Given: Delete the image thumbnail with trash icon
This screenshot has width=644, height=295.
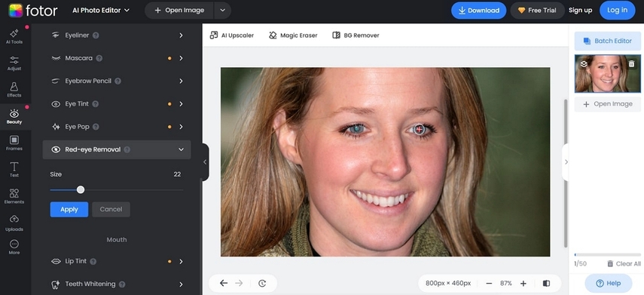Looking at the screenshot, I should (632, 64).
